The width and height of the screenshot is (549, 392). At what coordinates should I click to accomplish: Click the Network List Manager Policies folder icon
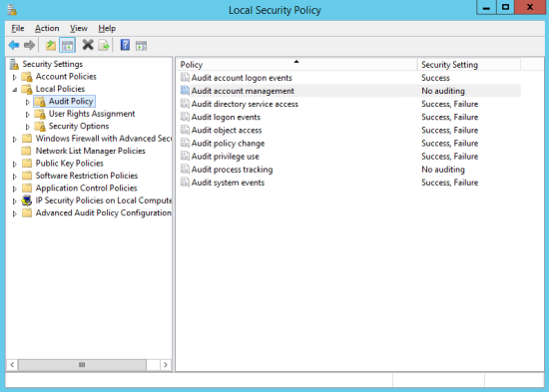point(26,151)
